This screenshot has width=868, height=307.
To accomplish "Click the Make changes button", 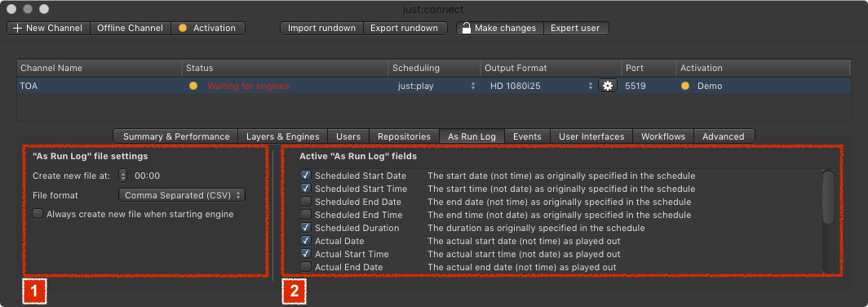I will pos(500,28).
